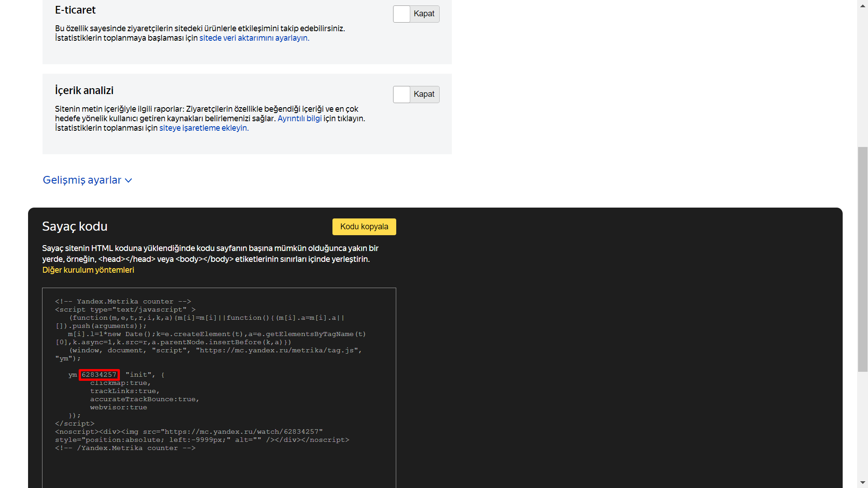868x488 pixels.
Task: Click the '</script>' code line
Action: [75, 424]
